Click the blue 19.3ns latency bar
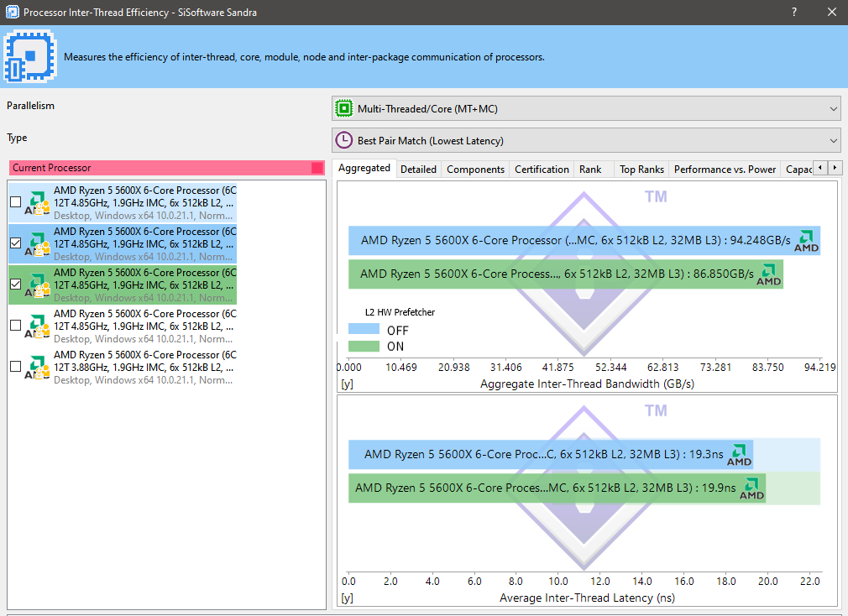Viewport: 848px width, 616px height. (x=551, y=454)
